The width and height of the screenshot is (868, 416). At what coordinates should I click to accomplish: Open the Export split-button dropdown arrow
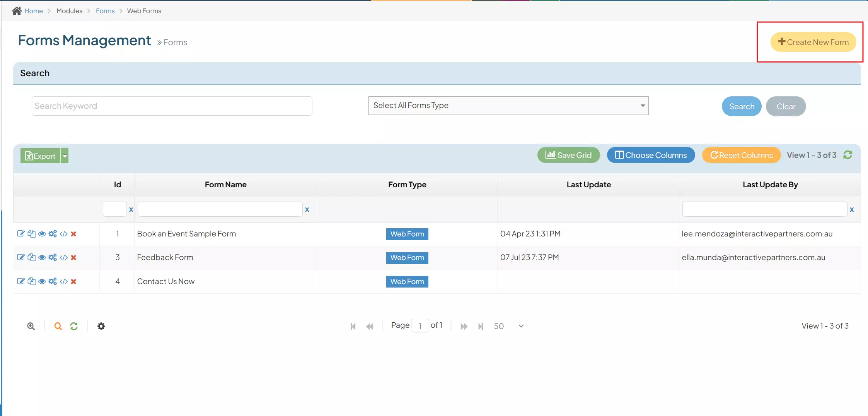[64, 156]
